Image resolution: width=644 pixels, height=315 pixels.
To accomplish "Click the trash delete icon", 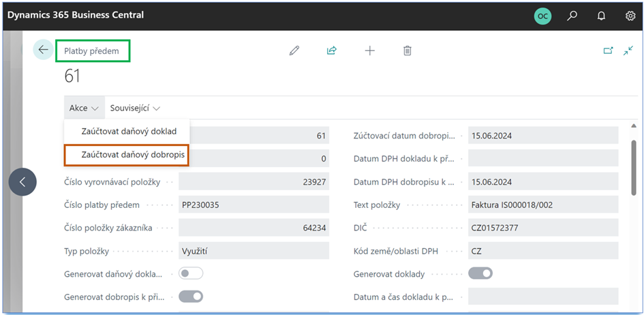I will point(407,50).
